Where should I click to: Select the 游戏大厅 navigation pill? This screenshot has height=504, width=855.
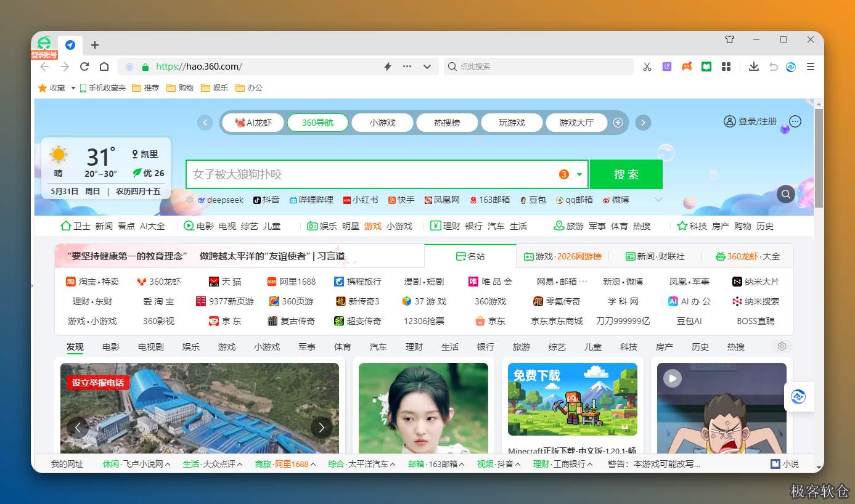576,123
